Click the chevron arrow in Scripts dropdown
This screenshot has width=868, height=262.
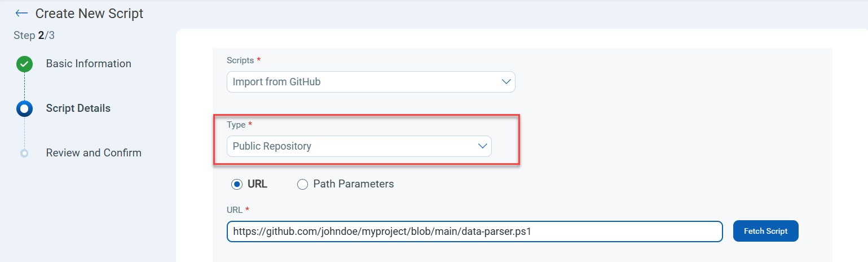click(506, 82)
